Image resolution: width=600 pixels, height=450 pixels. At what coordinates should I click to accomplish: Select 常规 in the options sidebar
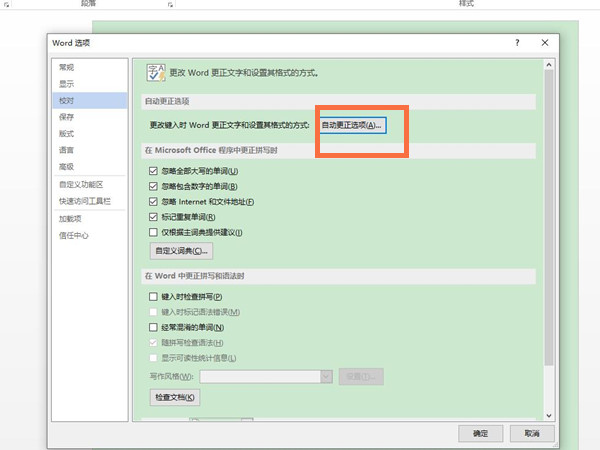click(x=66, y=67)
